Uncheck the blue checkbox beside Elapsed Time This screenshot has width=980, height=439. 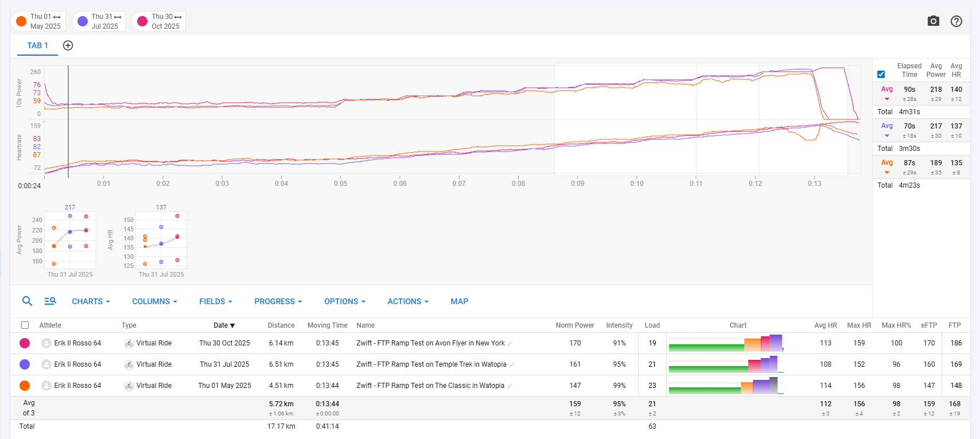click(881, 74)
